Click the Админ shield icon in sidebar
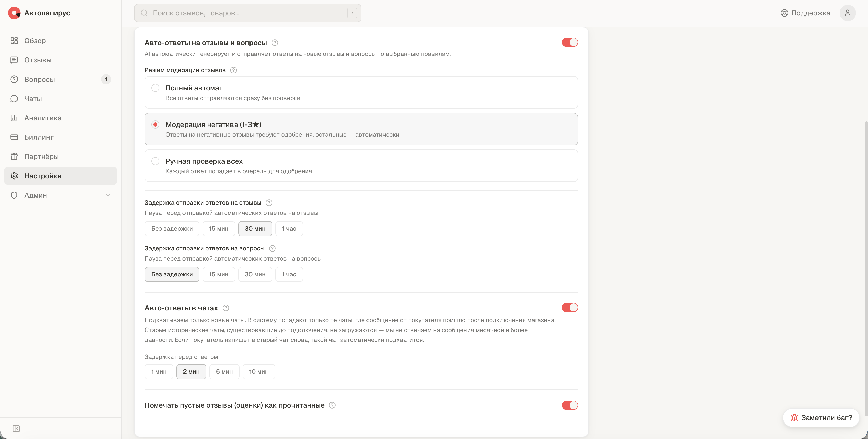Screen dimensions: 868x439 (14, 195)
